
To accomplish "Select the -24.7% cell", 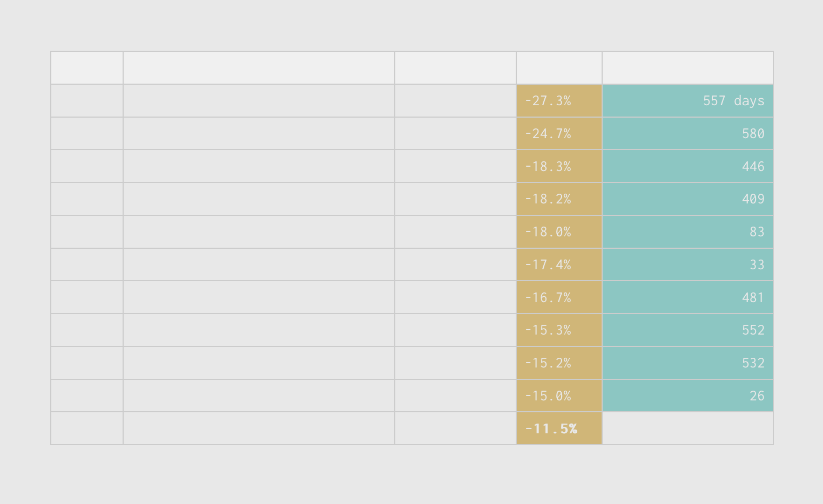I will 559,133.
